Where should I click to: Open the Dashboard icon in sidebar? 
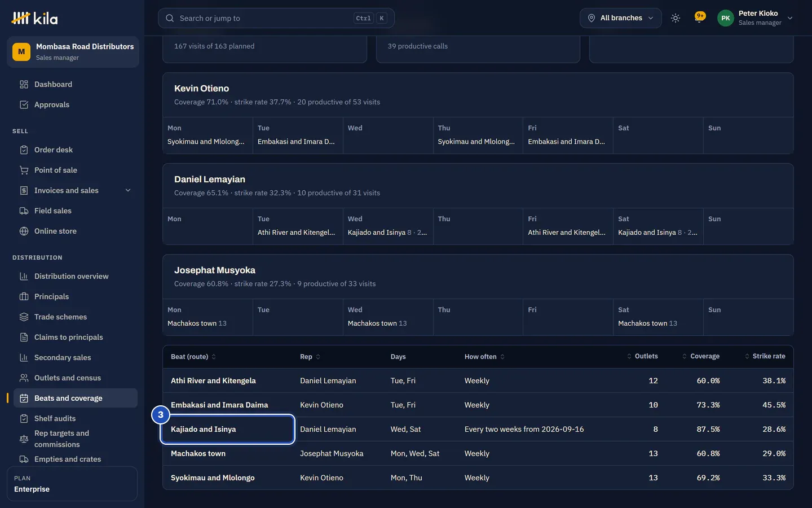coord(24,84)
